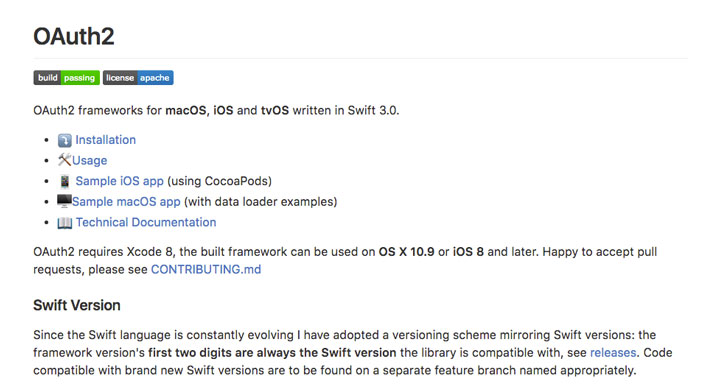Click the bold 'OS X 10.9' text

coord(406,252)
